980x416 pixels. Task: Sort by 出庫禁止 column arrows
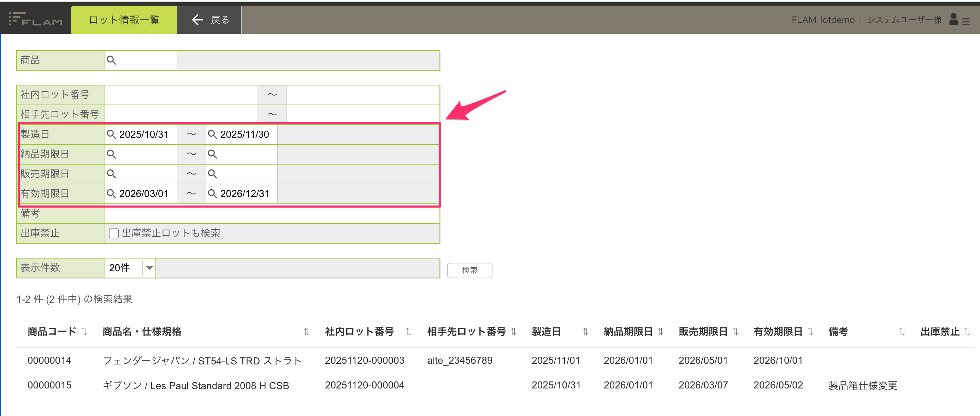(x=967, y=332)
